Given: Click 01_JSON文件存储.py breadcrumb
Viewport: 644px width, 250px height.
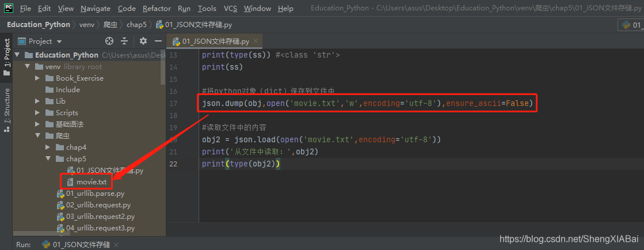Looking at the screenshot, I should click(194, 25).
